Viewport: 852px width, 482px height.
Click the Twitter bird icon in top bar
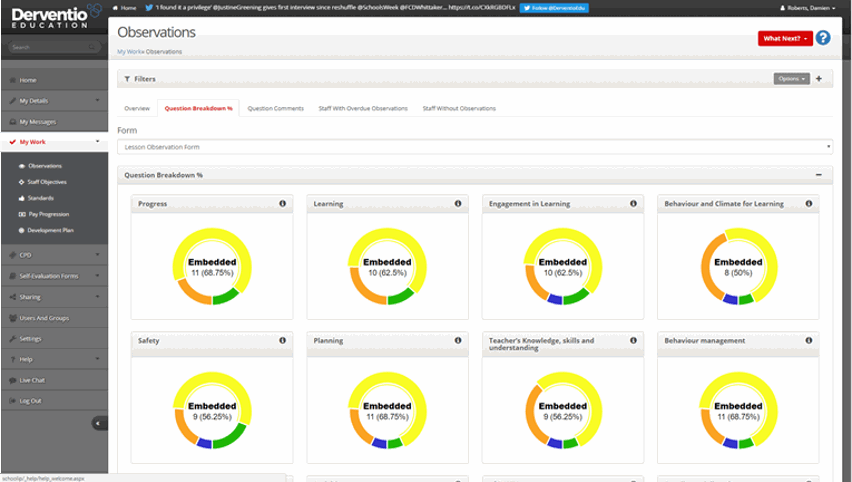(148, 8)
